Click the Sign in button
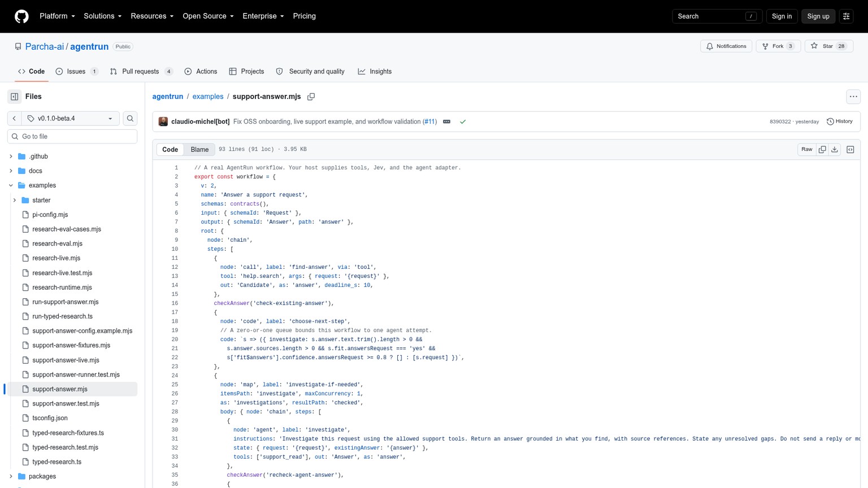This screenshot has height=488, width=868. [x=782, y=16]
